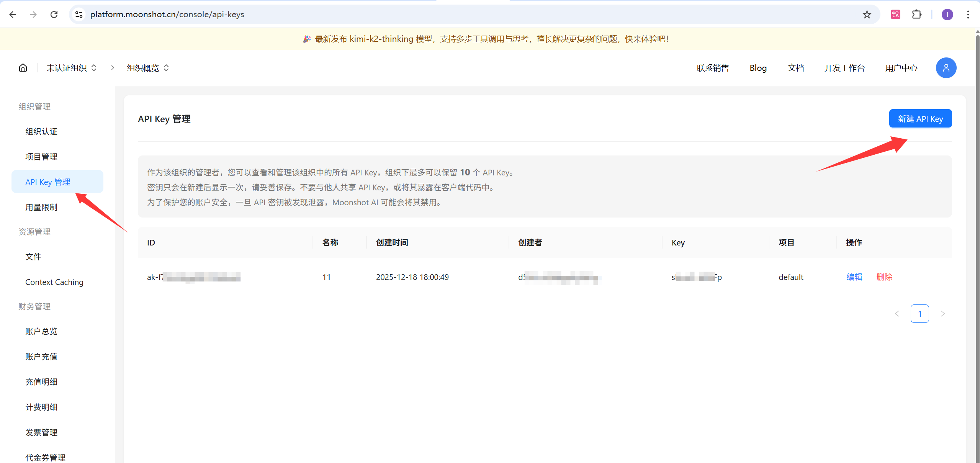Open 文档 in the top navigation
Image resolution: width=980 pixels, height=463 pixels.
click(x=795, y=68)
